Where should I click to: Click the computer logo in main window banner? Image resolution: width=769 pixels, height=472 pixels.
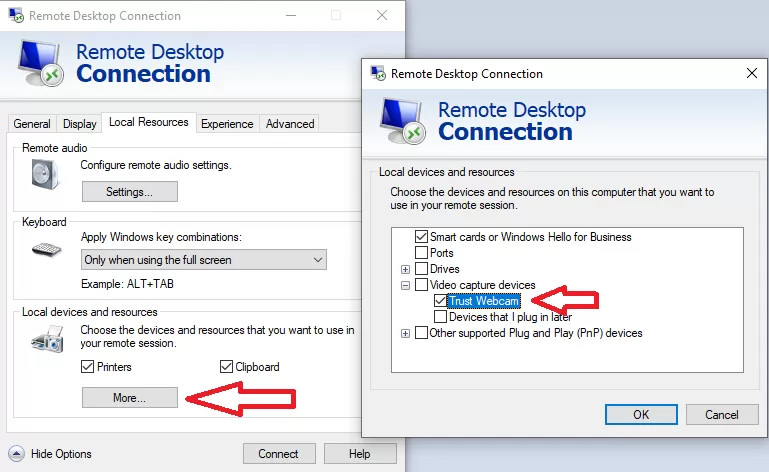(41, 63)
